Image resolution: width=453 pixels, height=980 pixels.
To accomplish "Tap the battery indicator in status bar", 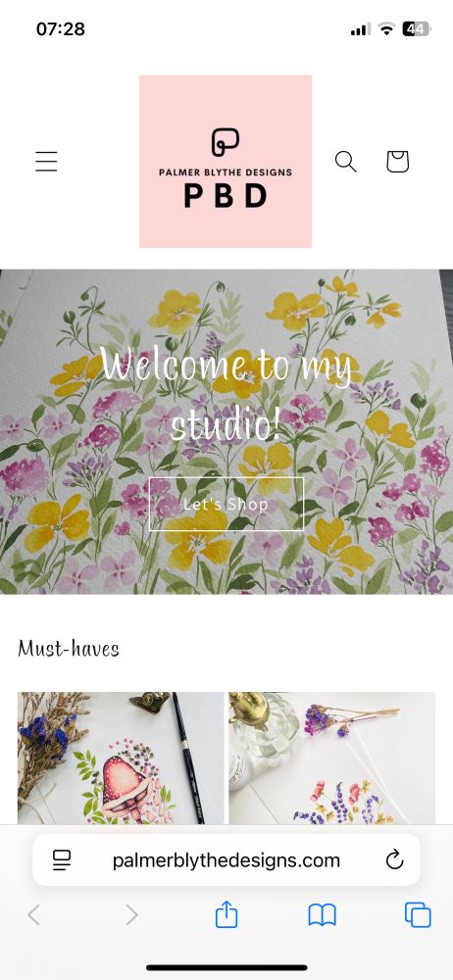I will tap(416, 28).
